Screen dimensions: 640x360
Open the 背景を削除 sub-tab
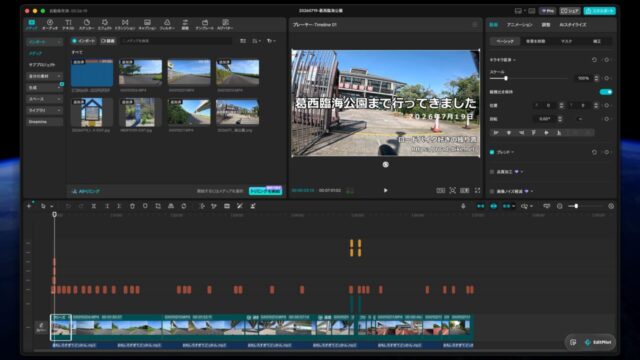coord(536,41)
